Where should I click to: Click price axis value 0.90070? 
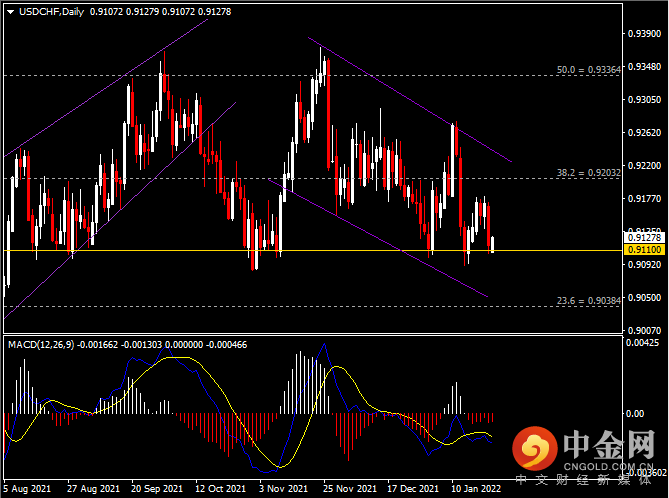coord(644,330)
